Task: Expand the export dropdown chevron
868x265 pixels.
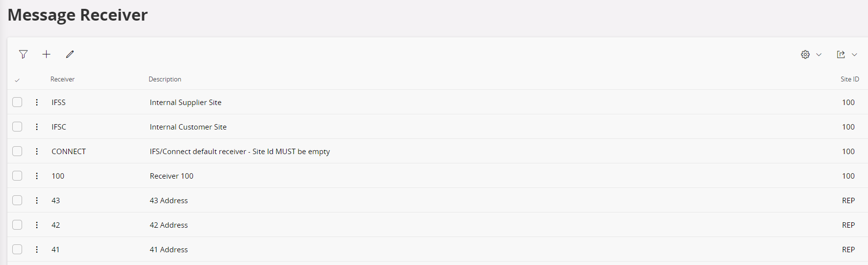Action: click(x=854, y=54)
